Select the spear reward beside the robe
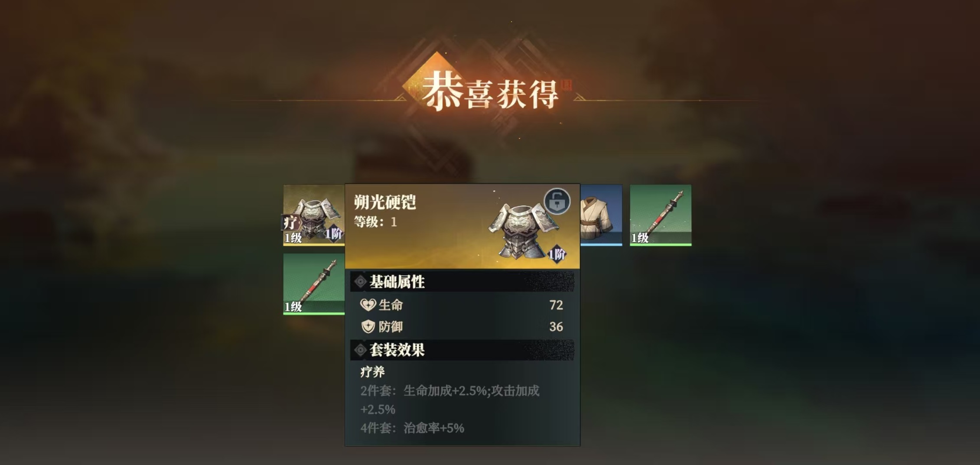980x465 pixels. [661, 215]
